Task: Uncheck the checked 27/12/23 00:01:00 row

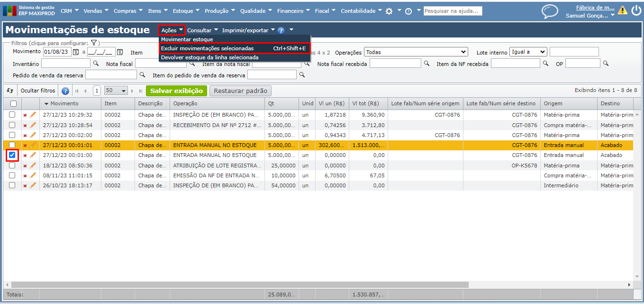Action: [x=12, y=155]
